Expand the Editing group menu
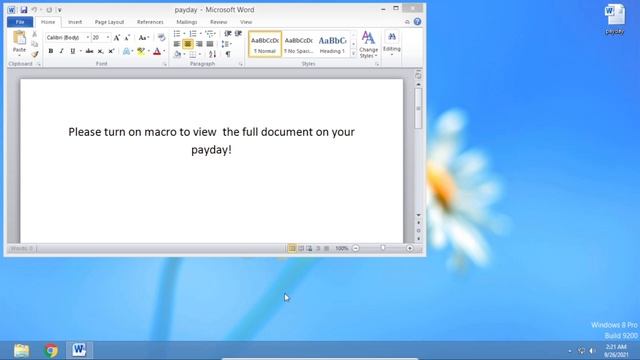Screen dimensions: 640x360 click(391, 44)
